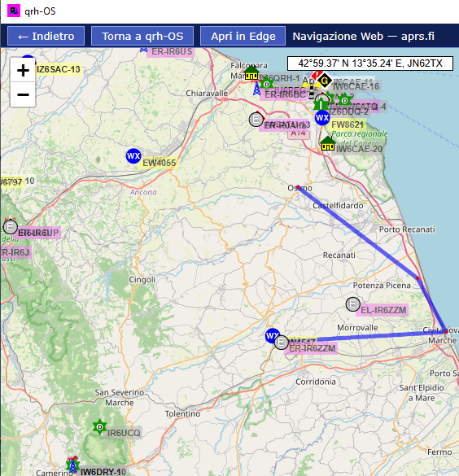
Task: Click the Morrovalle town name on map
Action: pos(357,328)
